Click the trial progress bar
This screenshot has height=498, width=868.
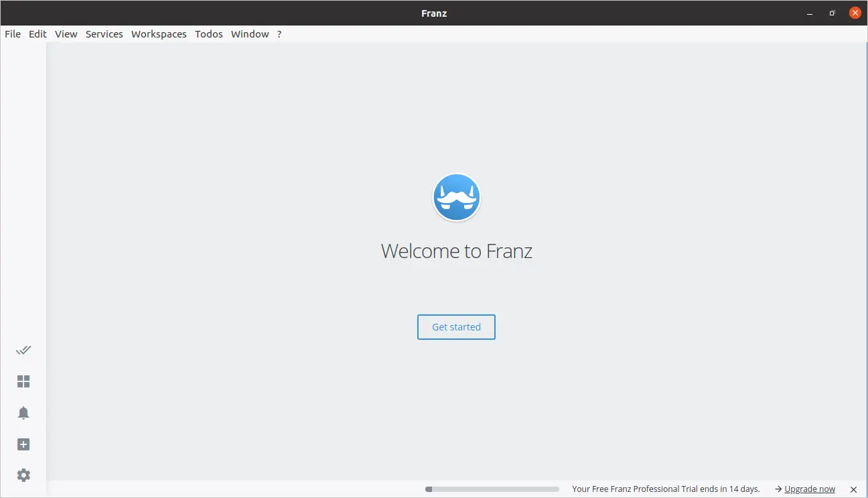(492, 489)
